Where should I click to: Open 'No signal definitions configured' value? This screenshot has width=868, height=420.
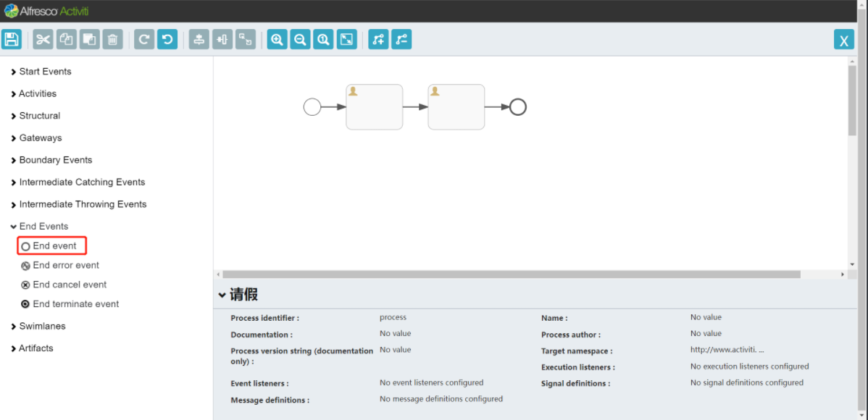point(747,382)
